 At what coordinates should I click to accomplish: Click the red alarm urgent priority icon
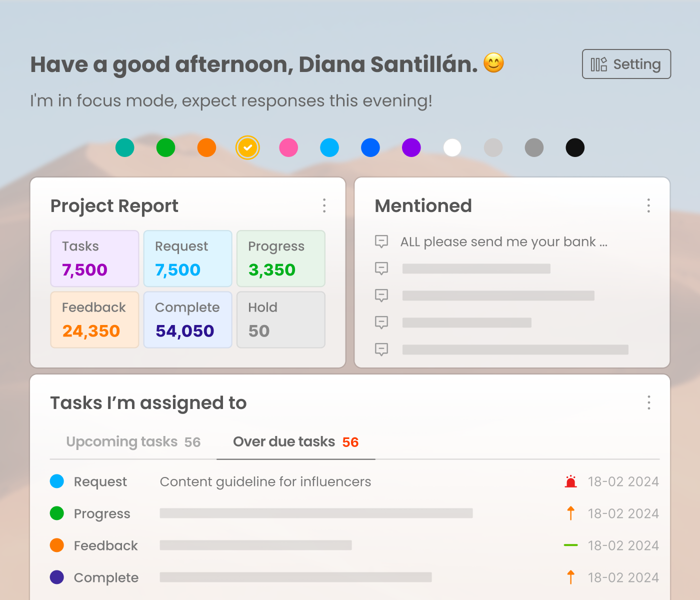click(570, 481)
